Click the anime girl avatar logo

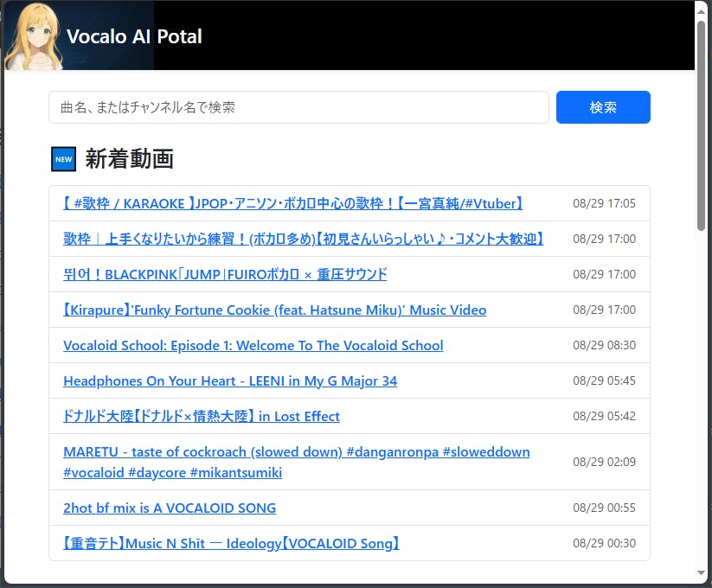[x=35, y=36]
